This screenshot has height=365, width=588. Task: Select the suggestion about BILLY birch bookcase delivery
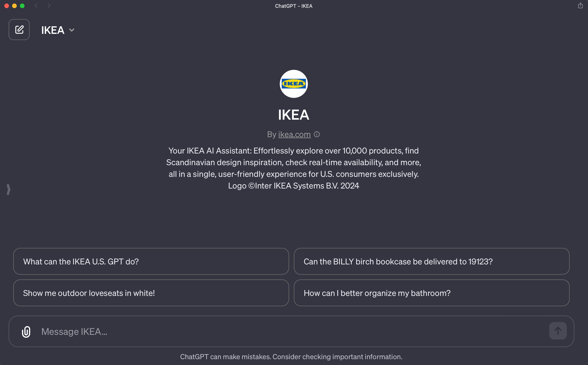pyautogui.click(x=432, y=261)
